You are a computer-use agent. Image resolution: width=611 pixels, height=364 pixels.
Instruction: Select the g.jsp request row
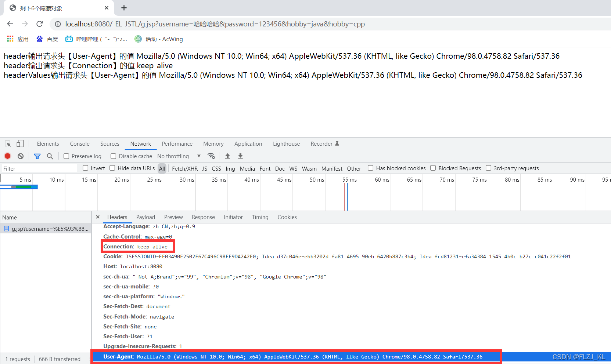pos(46,229)
